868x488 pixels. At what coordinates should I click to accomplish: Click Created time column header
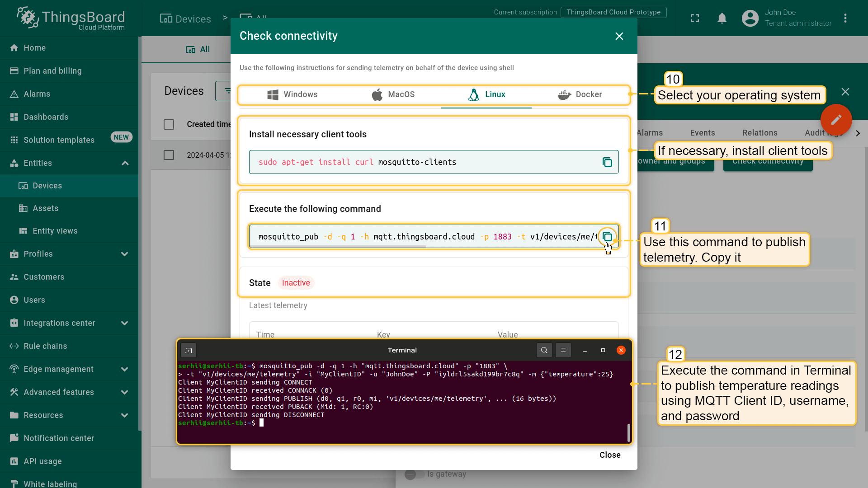pyautogui.click(x=209, y=124)
